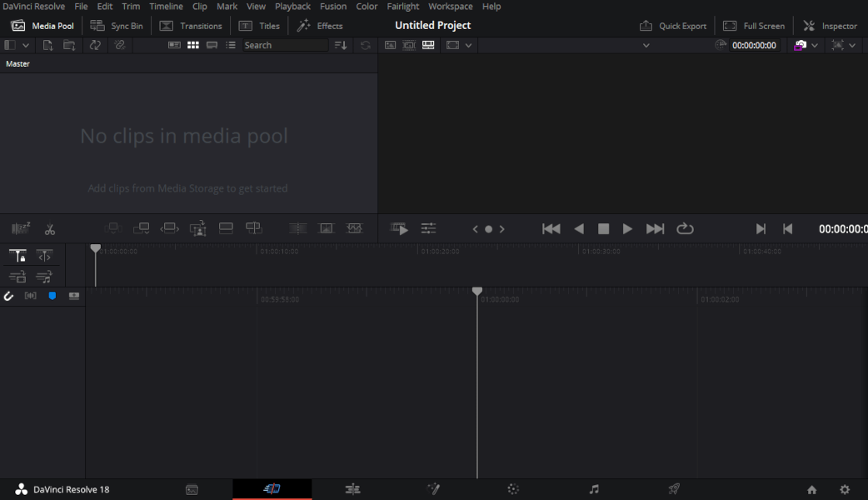This screenshot has width=868, height=500.
Task: Select the Blade edit tool
Action: (x=50, y=228)
